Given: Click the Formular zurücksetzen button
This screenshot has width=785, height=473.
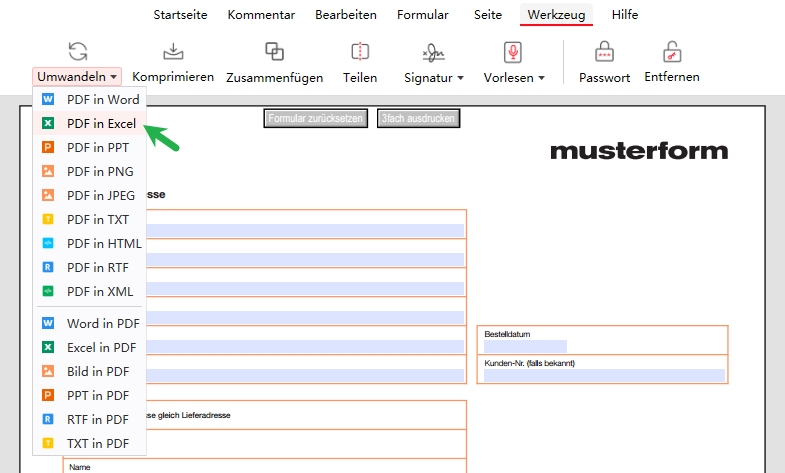Looking at the screenshot, I should (315, 119).
